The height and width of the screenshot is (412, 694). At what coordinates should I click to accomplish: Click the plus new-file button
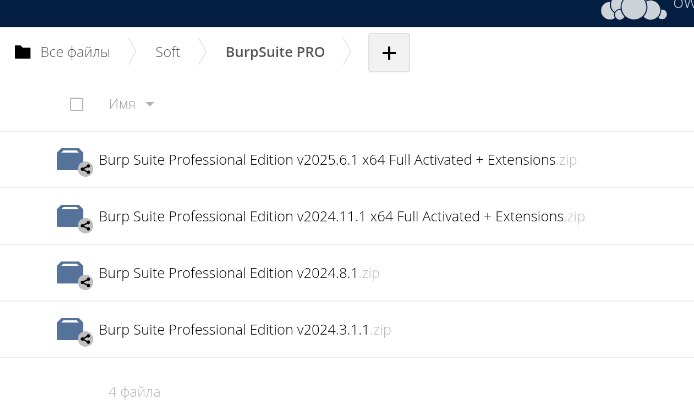click(x=389, y=53)
